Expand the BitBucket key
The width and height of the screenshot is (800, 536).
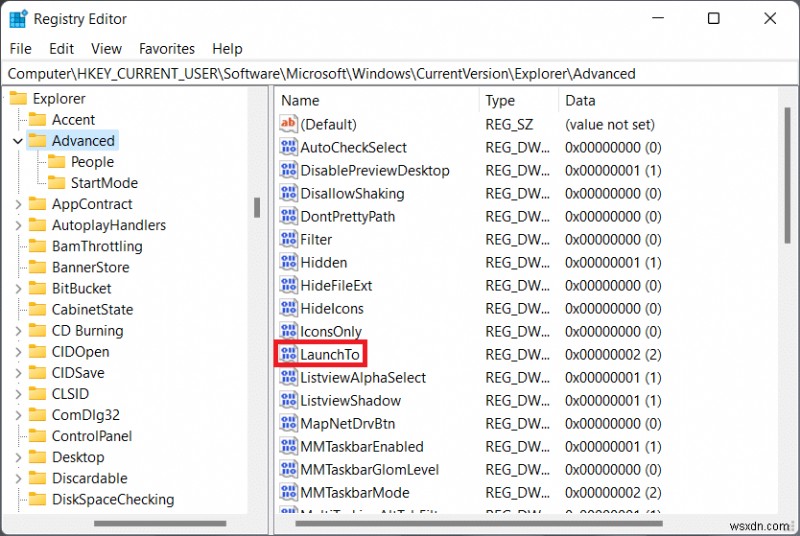click(18, 288)
